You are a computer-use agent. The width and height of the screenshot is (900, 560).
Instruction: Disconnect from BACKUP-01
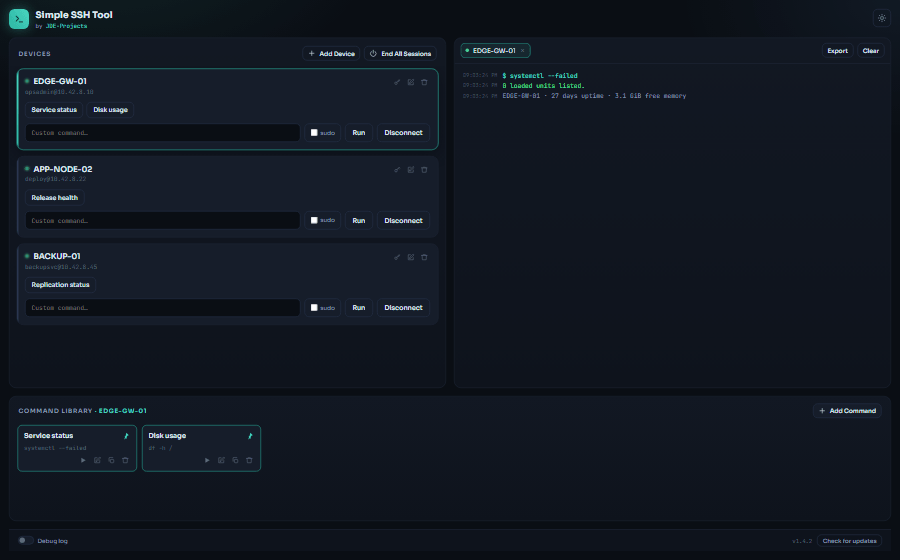(x=404, y=308)
